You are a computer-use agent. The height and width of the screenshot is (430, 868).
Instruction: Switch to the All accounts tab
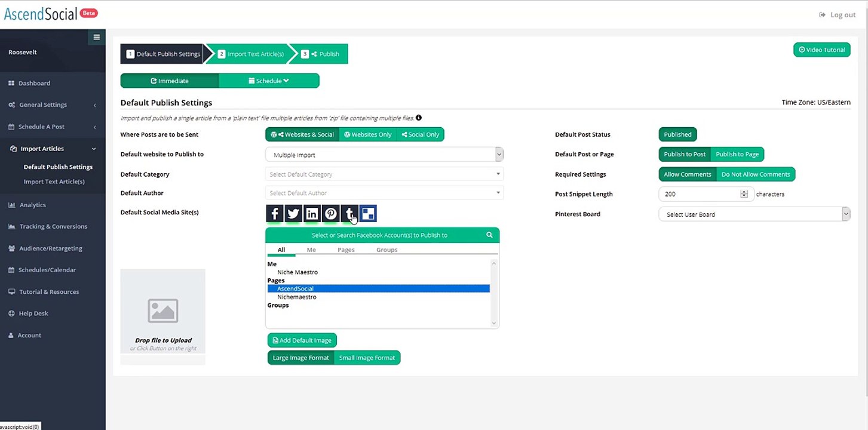[x=281, y=250]
